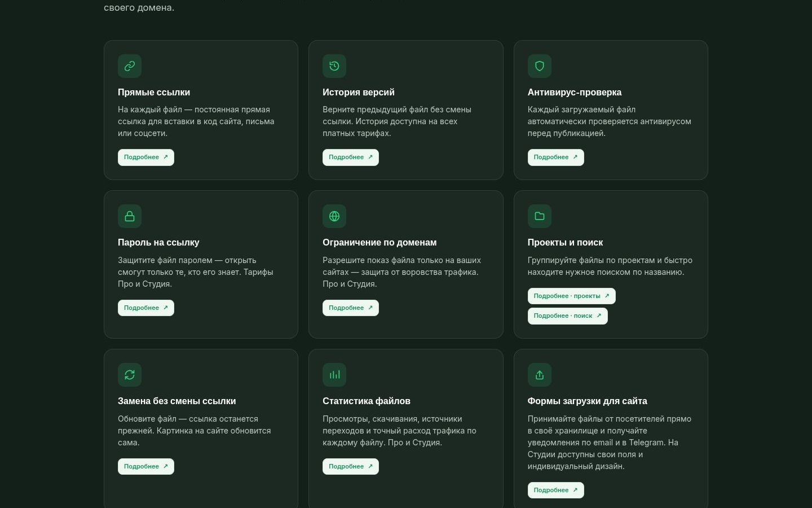Screen dimensions: 812x508
Task: Click the title Формы загрузки для сайта
Action: coord(588,401)
